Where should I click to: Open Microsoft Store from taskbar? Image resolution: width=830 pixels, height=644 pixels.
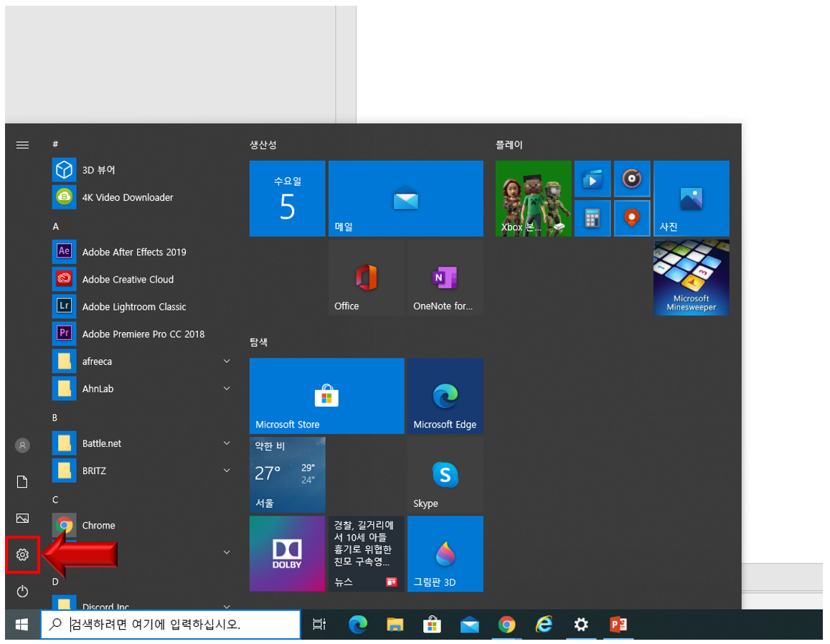tap(432, 625)
